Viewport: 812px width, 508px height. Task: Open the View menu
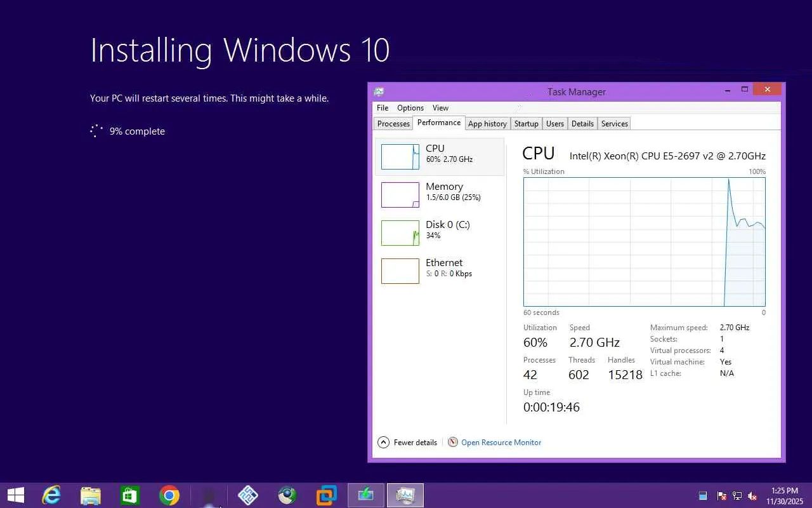click(440, 108)
